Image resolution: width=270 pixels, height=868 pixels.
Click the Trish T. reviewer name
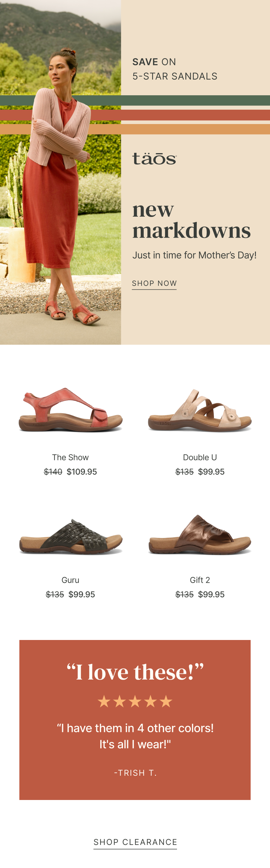tap(135, 773)
